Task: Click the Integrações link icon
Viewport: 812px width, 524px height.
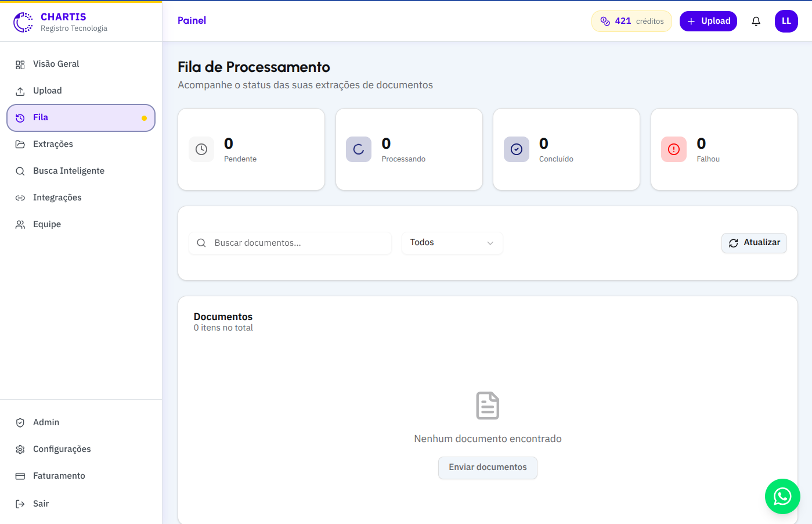Action: [x=20, y=198]
